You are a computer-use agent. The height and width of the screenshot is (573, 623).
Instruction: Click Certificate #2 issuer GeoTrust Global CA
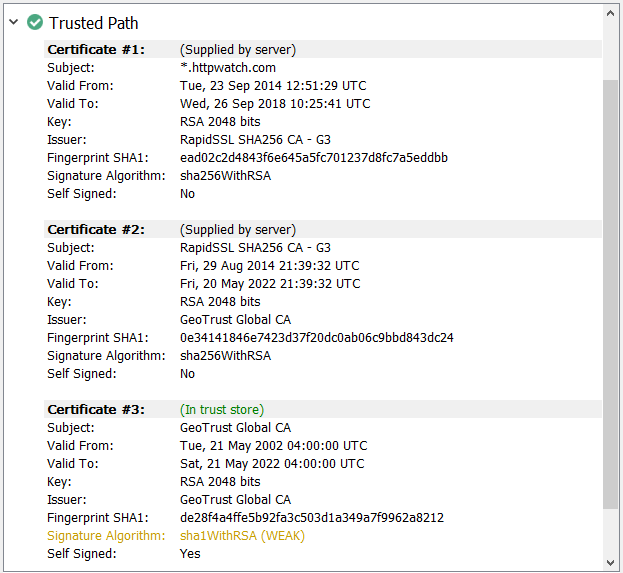point(235,319)
